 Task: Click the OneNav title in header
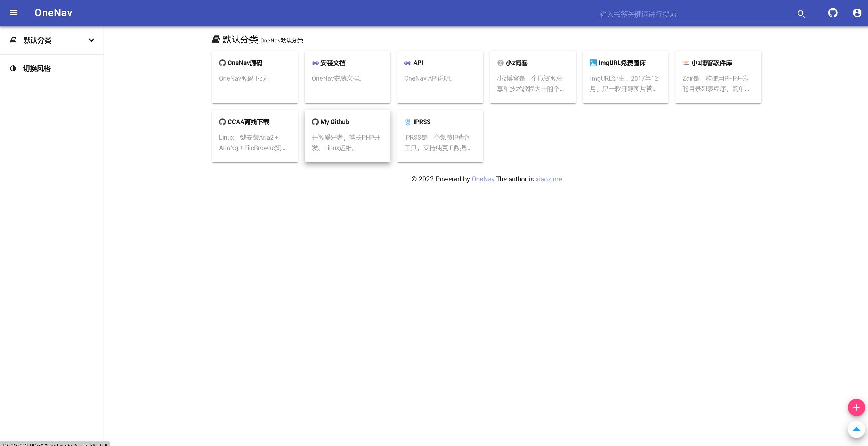coord(53,13)
